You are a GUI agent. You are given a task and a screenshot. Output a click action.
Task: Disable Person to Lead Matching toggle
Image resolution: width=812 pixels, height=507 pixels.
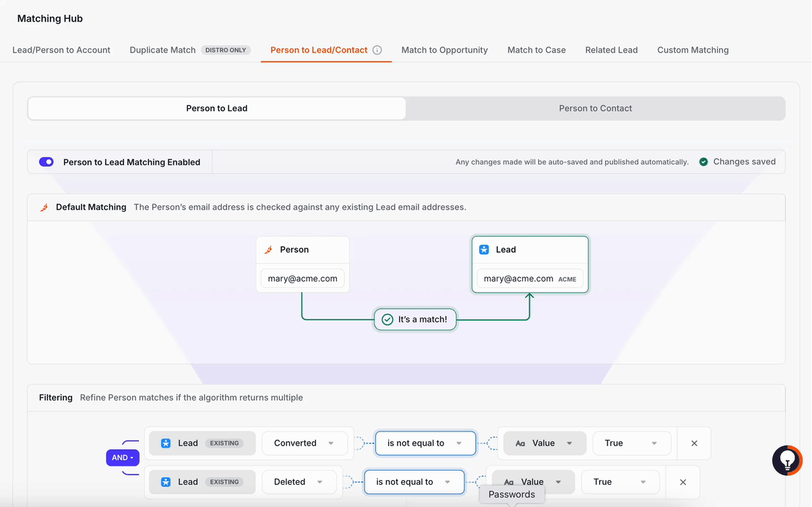(x=46, y=162)
